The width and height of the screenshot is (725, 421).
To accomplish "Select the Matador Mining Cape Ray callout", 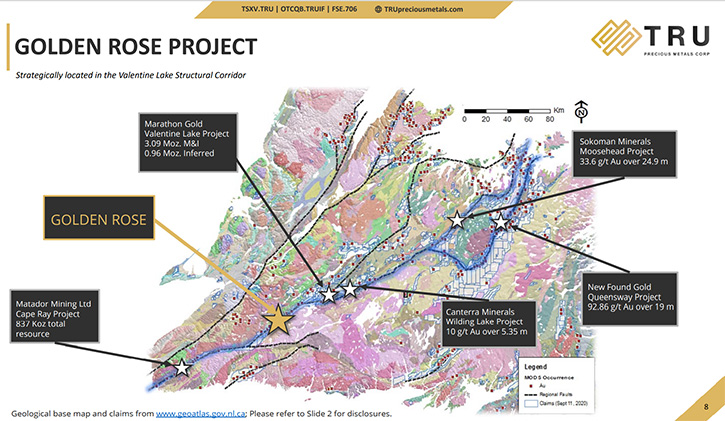I will pos(55,316).
